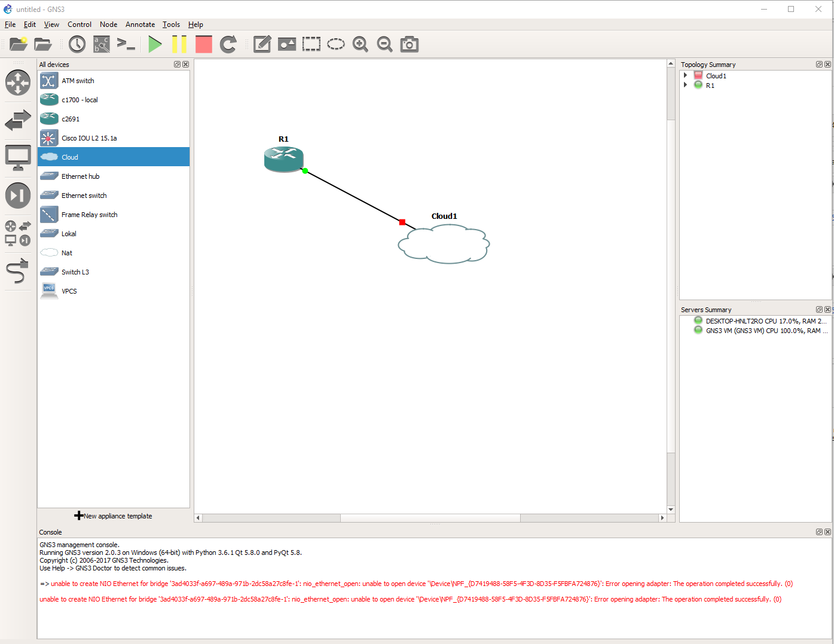The width and height of the screenshot is (834, 644).
Task: Open the File menu
Action: 10,25
